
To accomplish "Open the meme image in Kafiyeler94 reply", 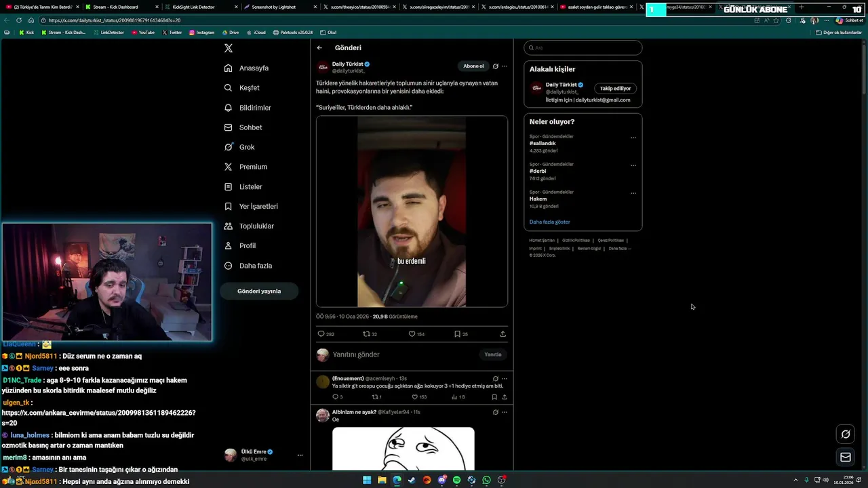I will (403, 448).
